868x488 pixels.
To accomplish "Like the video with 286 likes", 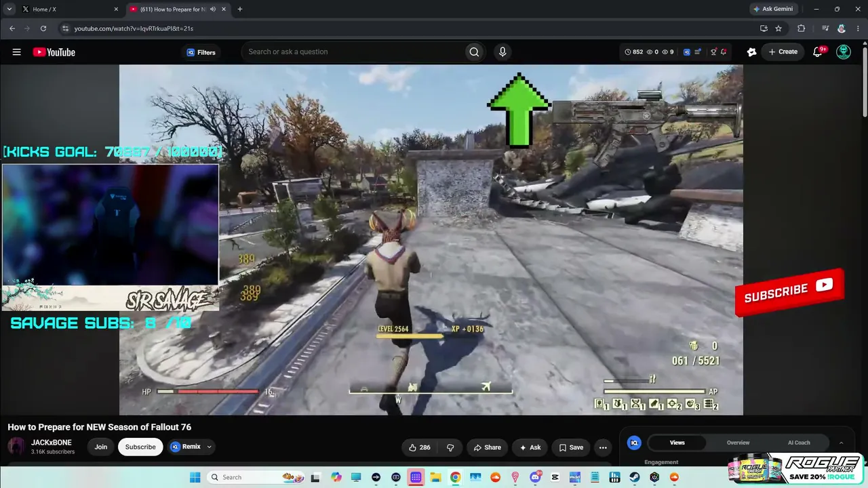I will pos(420,447).
